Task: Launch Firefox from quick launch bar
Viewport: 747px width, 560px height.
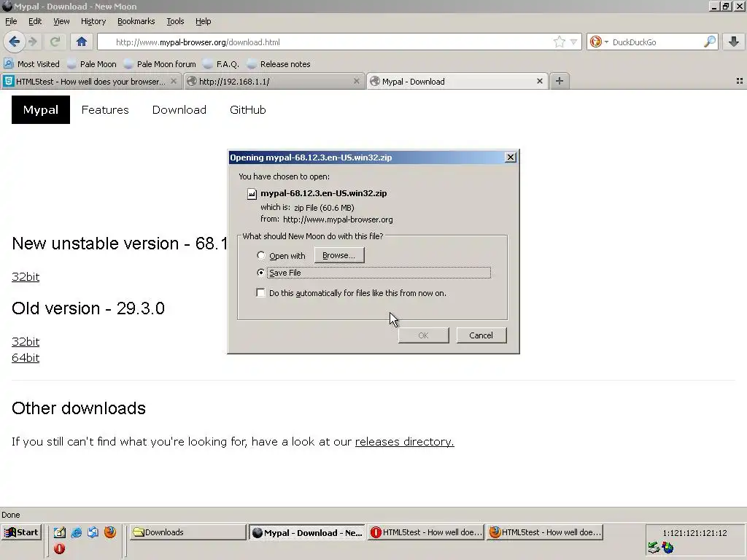Action: point(110,532)
